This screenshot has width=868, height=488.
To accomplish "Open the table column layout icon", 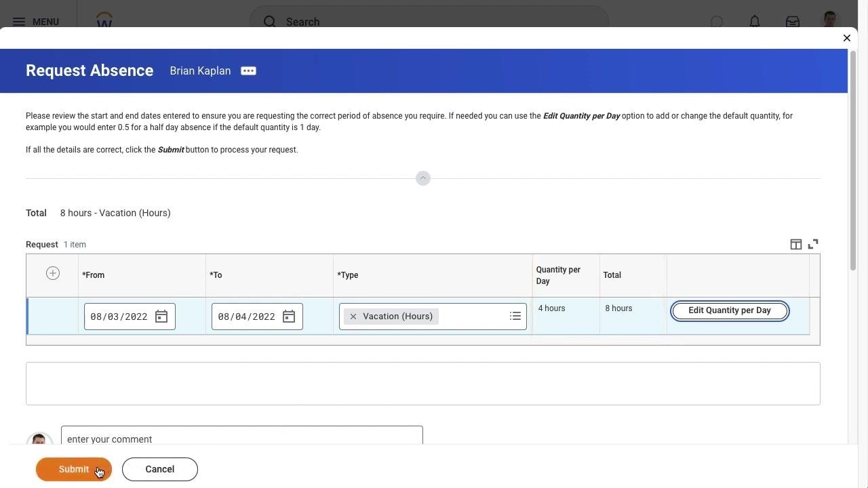I will click(796, 244).
